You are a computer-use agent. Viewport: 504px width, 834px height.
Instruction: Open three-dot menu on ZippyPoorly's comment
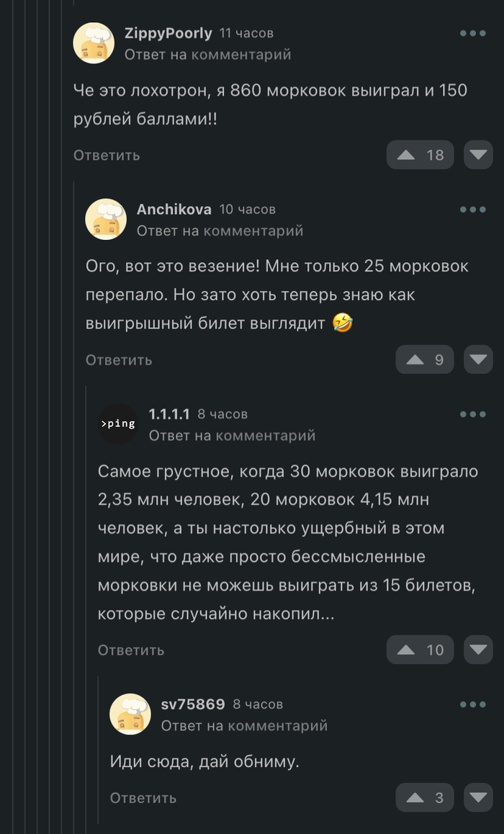473,33
